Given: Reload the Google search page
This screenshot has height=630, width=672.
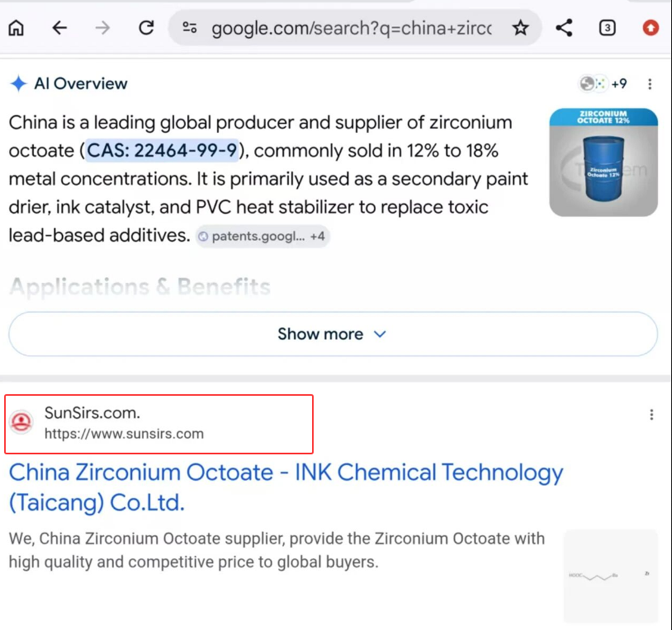Looking at the screenshot, I should click(x=146, y=28).
